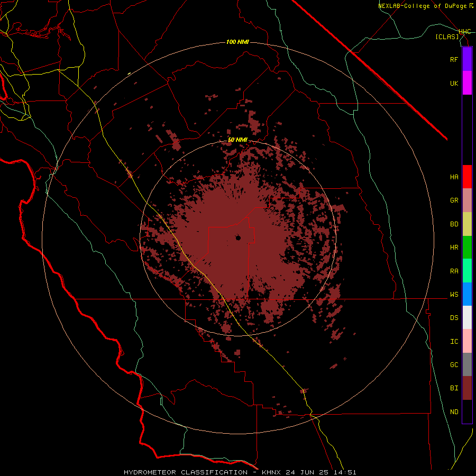Screen dimensions: 476x476
Task: Click the WS legend label
Action: click(x=454, y=295)
